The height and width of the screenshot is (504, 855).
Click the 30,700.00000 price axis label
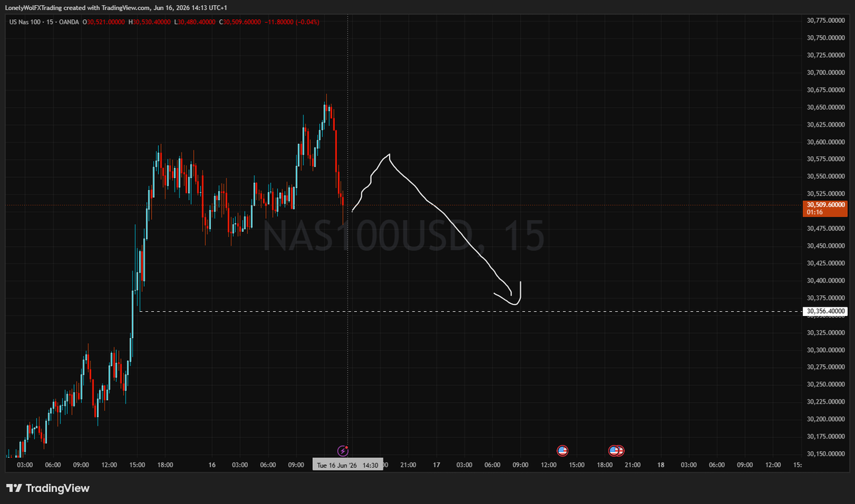[826, 73]
